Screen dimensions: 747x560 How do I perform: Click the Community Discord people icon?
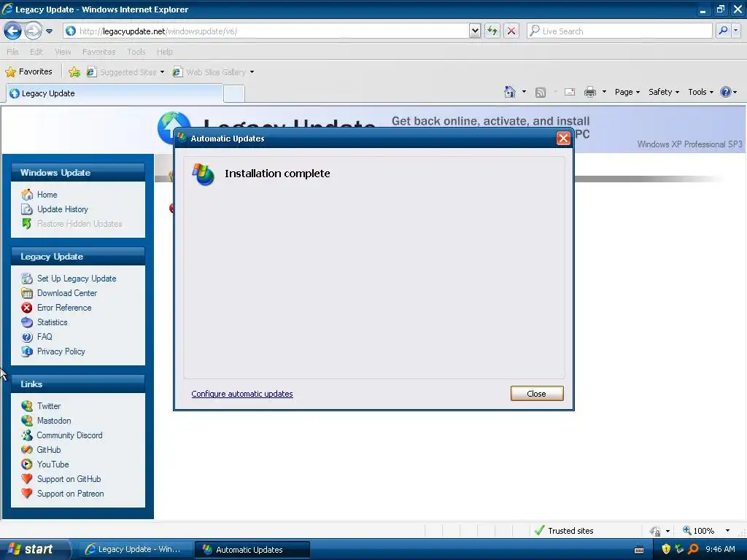click(x=27, y=436)
